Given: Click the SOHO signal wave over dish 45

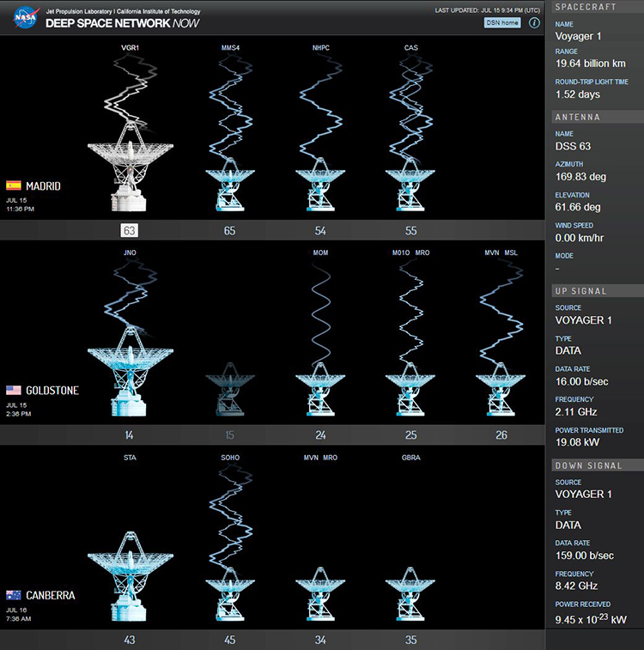Looking at the screenshot, I should pyautogui.click(x=230, y=516).
